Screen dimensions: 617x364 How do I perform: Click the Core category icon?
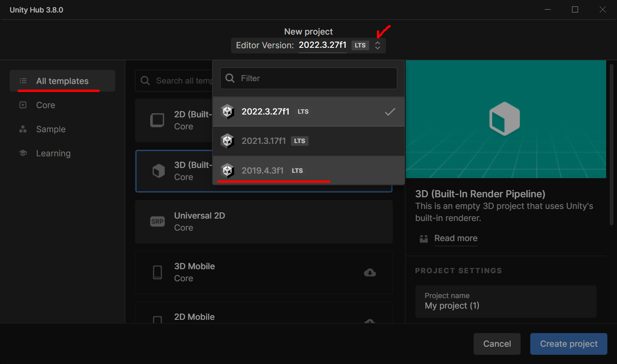(23, 105)
